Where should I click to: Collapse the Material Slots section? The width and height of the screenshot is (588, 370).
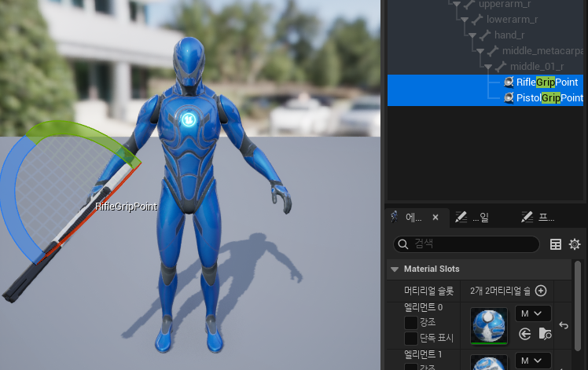click(x=395, y=269)
